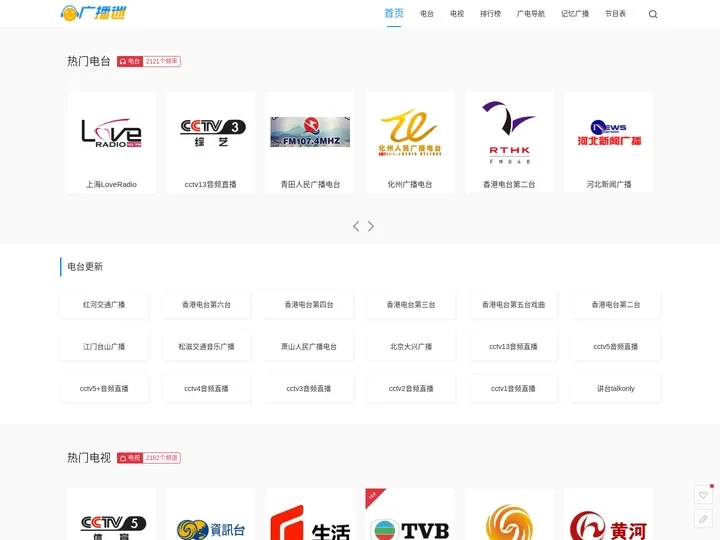This screenshot has width=720, height=540.
Task: Open 电台 navigation menu
Action: click(427, 14)
